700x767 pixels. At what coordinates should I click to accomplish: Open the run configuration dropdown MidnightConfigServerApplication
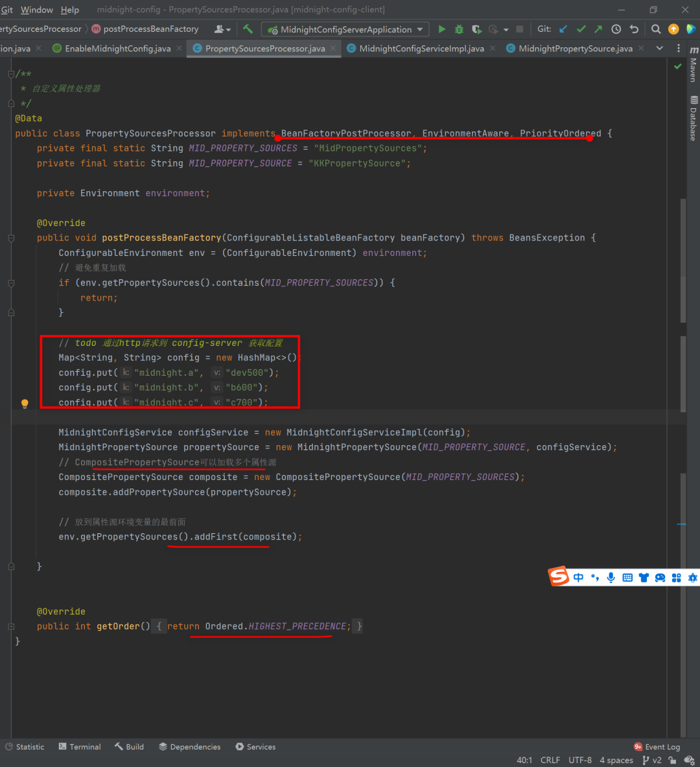coord(345,29)
